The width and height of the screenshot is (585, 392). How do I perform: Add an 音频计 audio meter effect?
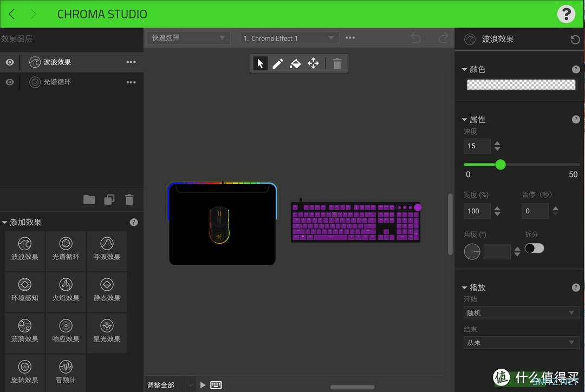(x=66, y=373)
